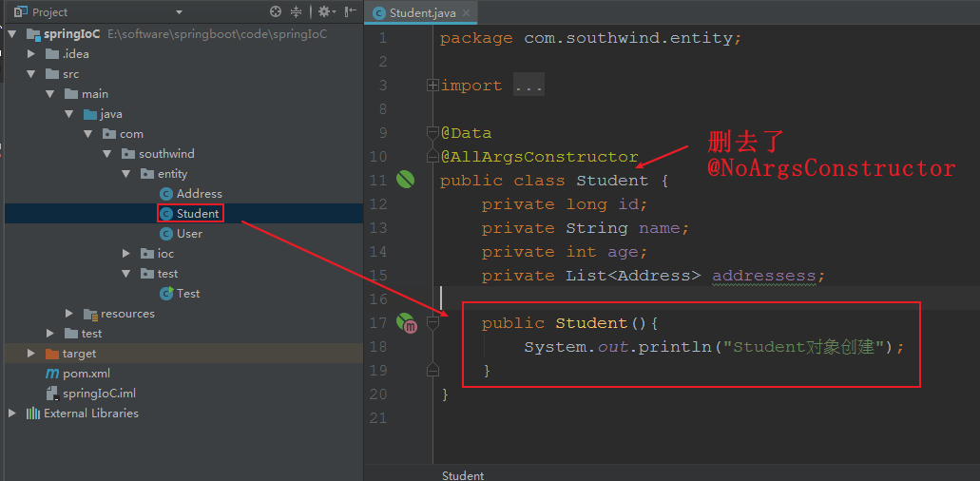Click the target folder icon
The width and height of the screenshot is (980, 481).
pyautogui.click(x=52, y=355)
